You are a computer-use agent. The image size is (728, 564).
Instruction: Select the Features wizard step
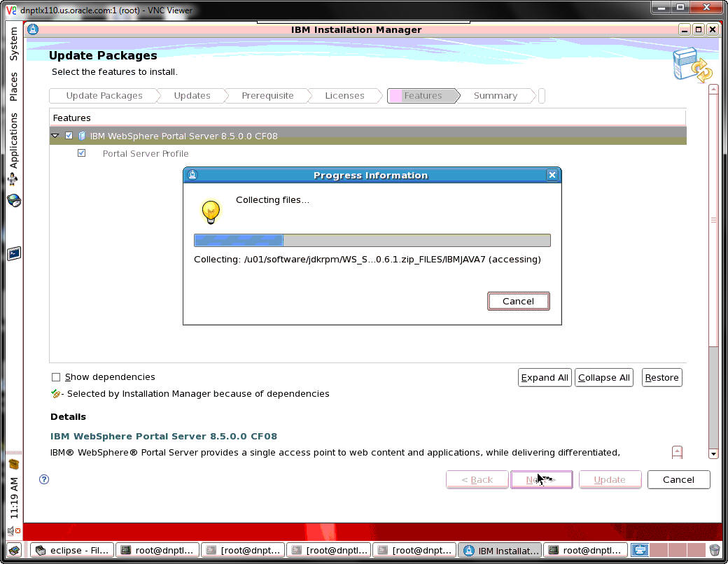coord(423,96)
